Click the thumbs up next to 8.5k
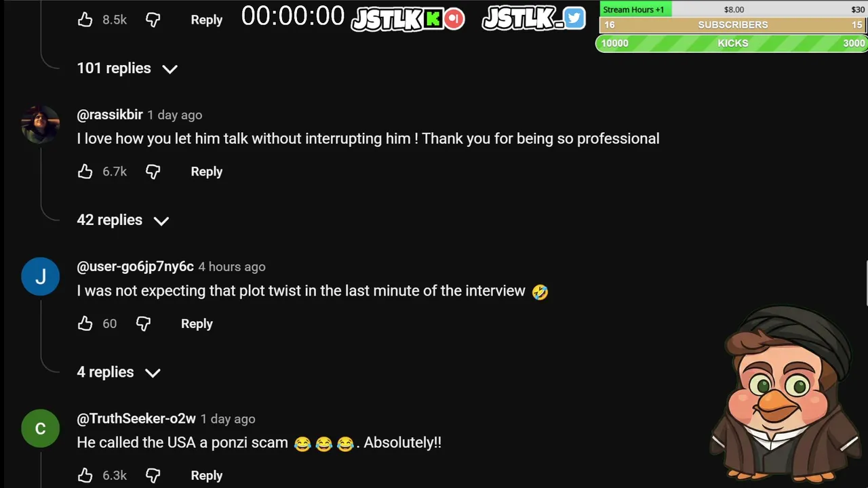Screen dimensions: 868x488 (85, 20)
